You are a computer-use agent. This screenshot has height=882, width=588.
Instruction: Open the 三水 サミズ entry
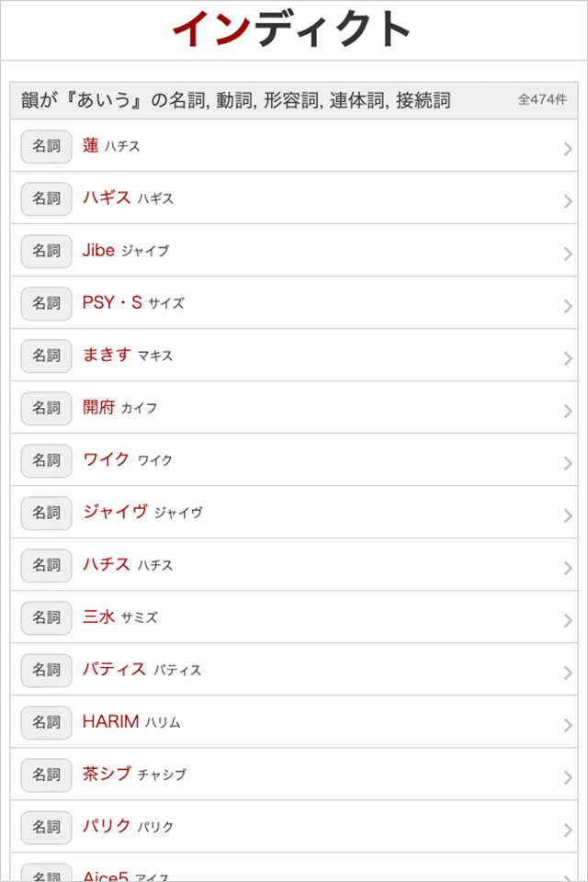coord(119,617)
